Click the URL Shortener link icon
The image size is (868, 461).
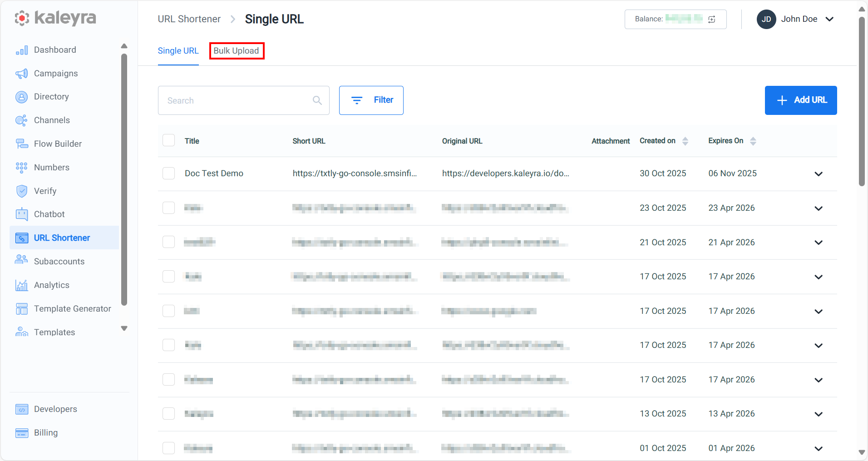22,238
